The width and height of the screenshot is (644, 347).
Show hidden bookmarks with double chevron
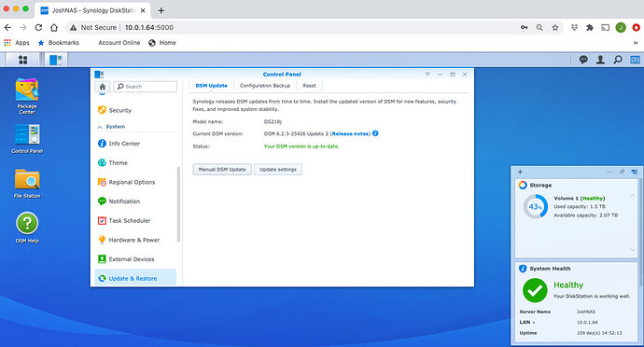tap(636, 43)
